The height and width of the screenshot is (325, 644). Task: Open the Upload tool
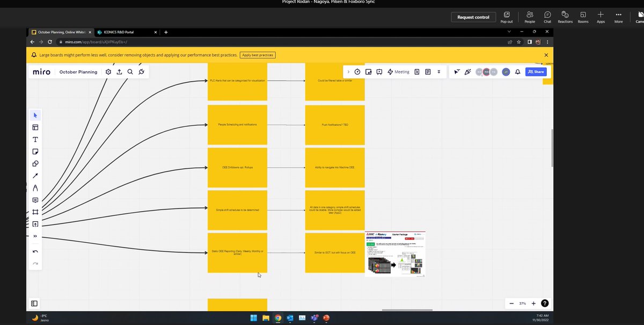point(35,224)
